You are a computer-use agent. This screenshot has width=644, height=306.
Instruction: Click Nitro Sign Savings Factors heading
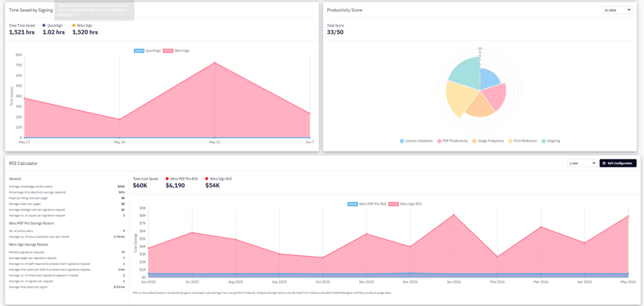click(29, 245)
